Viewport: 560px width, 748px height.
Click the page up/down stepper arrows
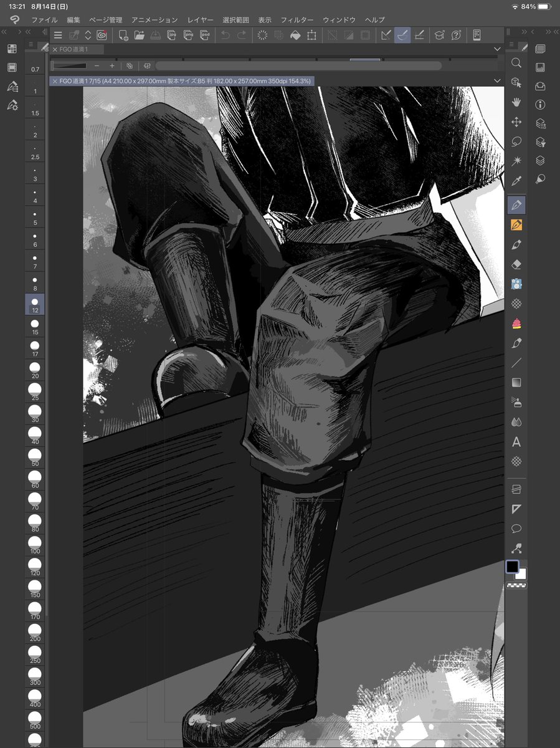88,36
